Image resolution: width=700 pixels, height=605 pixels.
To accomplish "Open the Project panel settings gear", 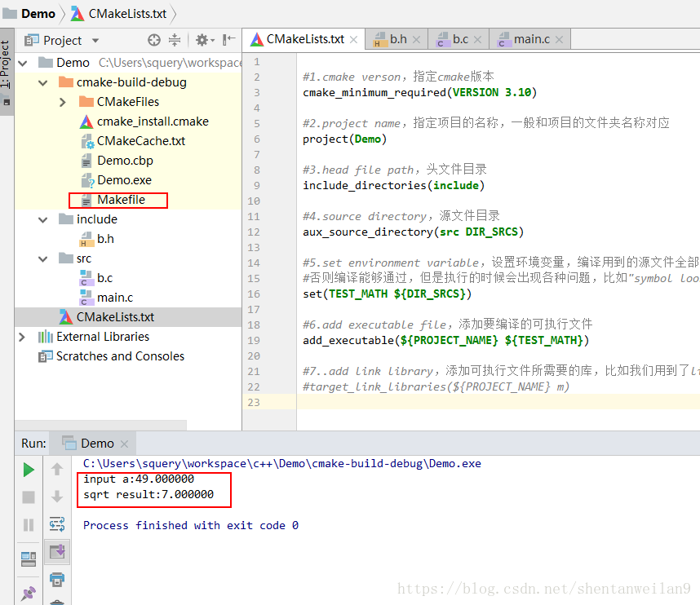I will (x=202, y=40).
